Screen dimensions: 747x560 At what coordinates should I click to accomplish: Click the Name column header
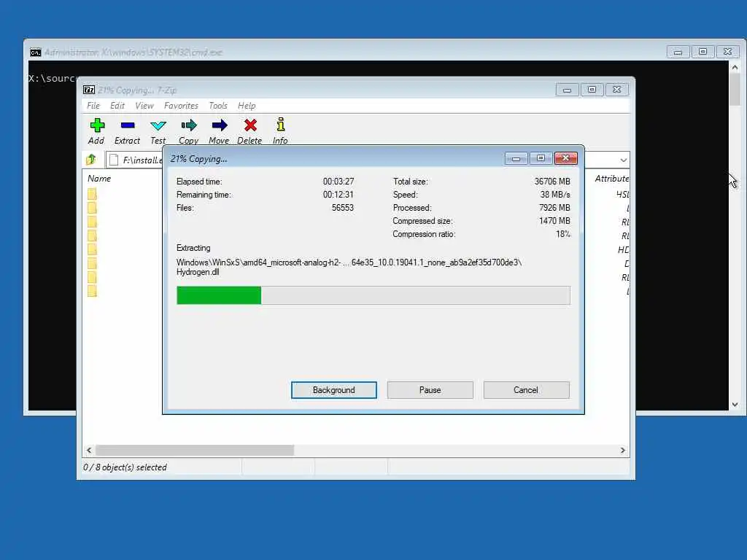[99, 179]
